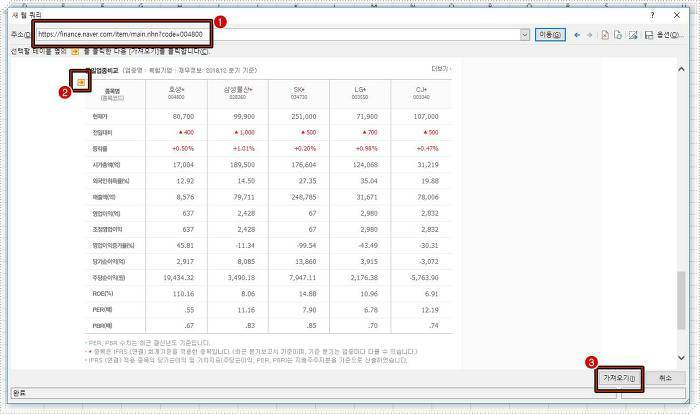Click the help question mark button
Image resolution: width=700 pixels, height=414 pixels.
652,15
